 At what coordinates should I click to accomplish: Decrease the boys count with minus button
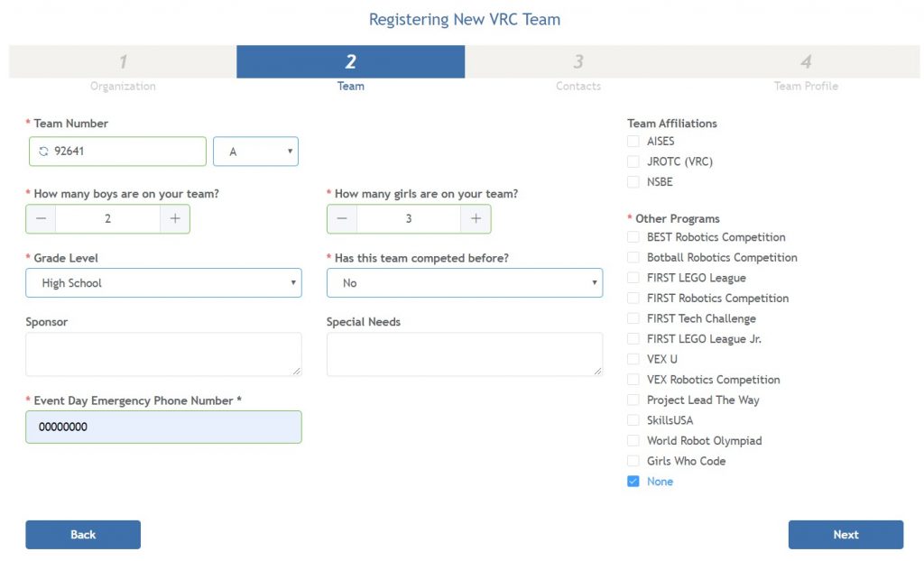(41, 219)
